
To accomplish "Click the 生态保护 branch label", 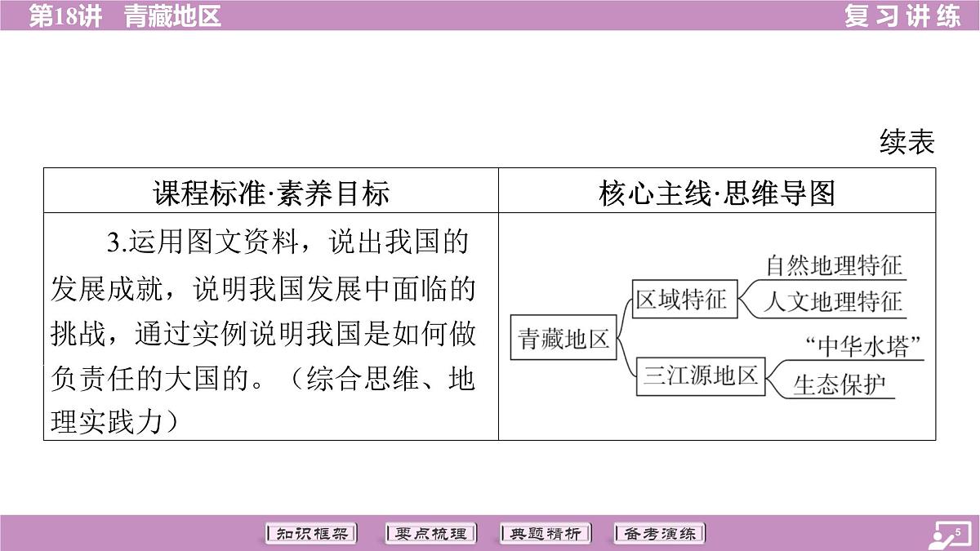I will tap(840, 384).
